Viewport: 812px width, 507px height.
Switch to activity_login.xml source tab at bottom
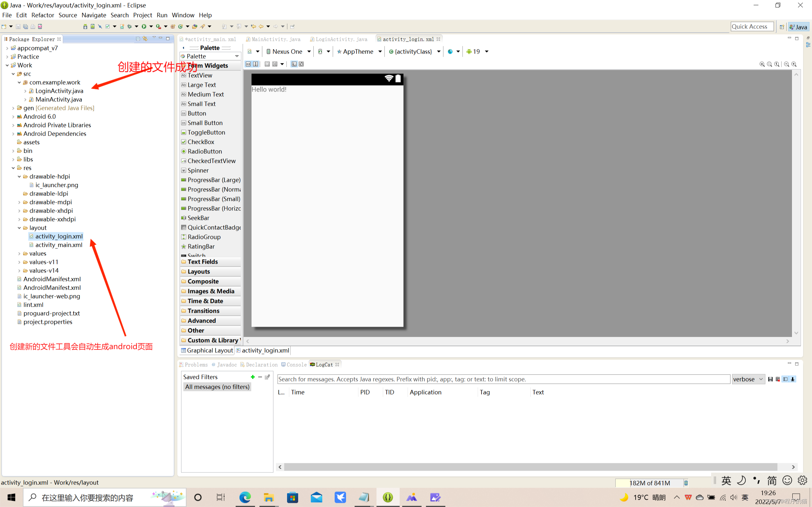tap(265, 350)
